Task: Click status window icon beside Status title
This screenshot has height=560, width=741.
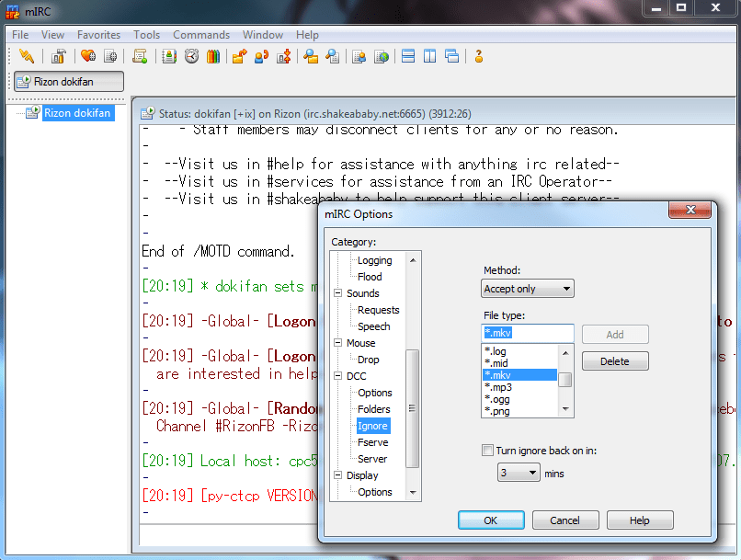Action: pyautogui.click(x=148, y=113)
